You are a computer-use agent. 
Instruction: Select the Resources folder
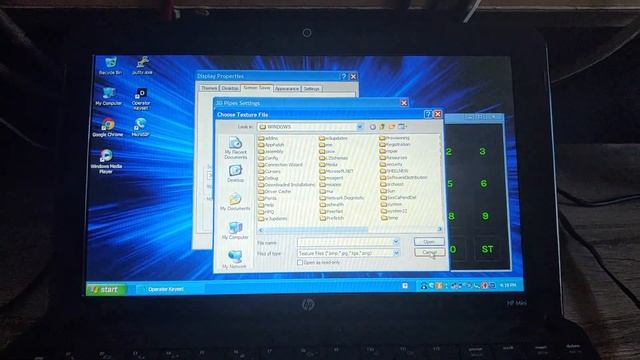coord(394,158)
